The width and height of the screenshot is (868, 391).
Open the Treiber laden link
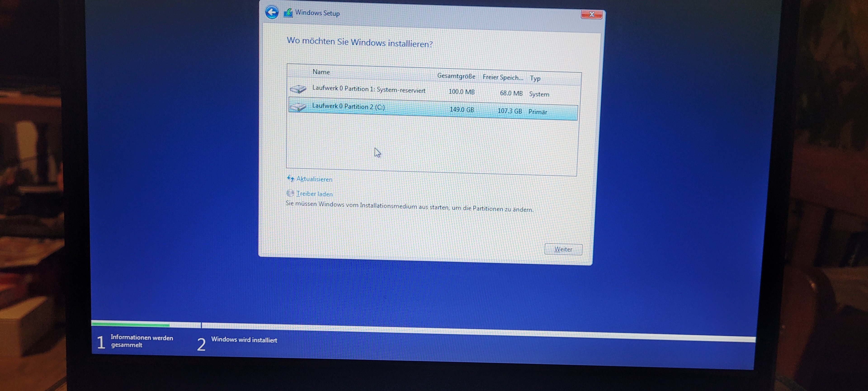pyautogui.click(x=314, y=194)
